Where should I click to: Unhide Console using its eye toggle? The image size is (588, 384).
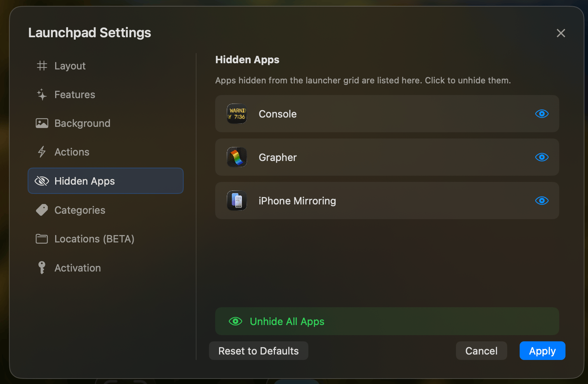(542, 114)
